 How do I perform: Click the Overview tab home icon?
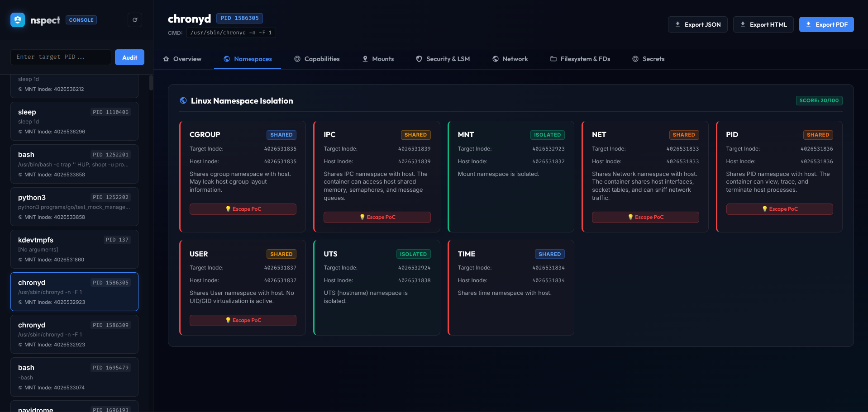[x=166, y=59]
